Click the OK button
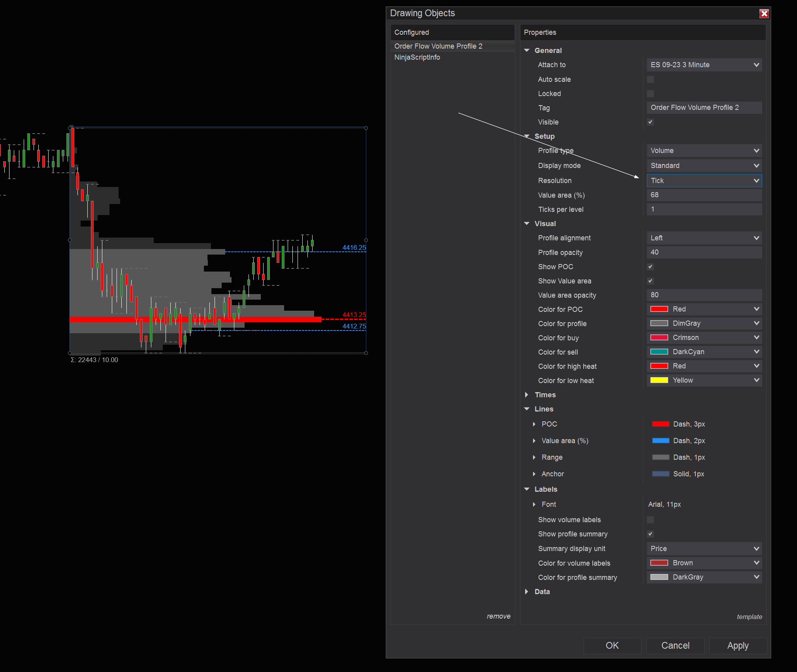This screenshot has height=672, width=797. pyautogui.click(x=612, y=646)
